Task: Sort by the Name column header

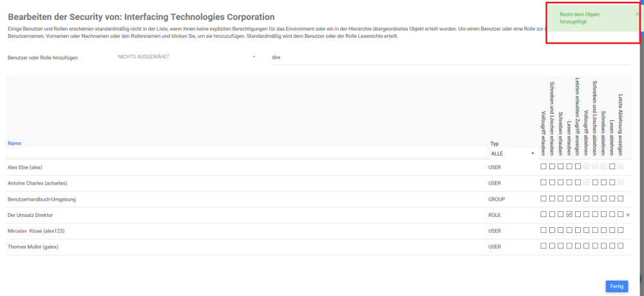Action: [14, 143]
